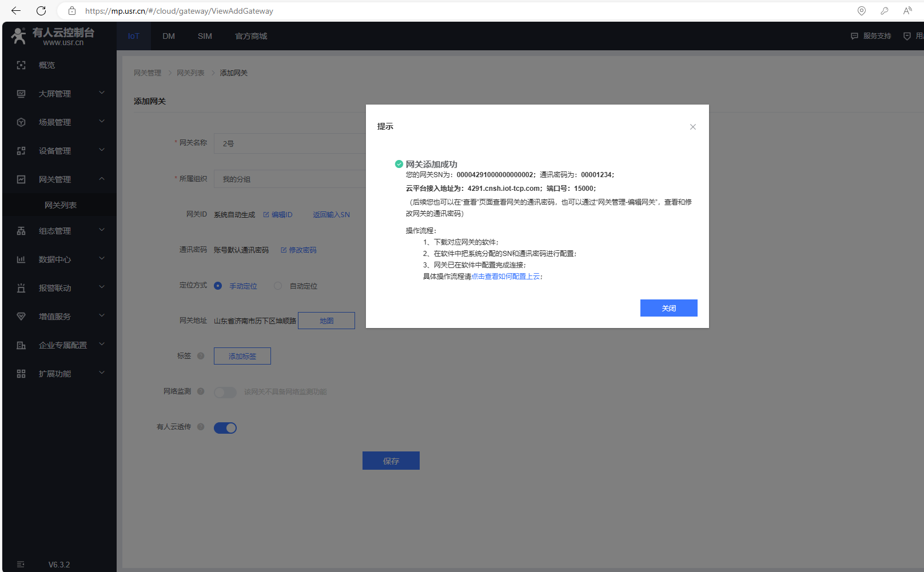Close the 提示 dialog with X
924x572 pixels.
point(692,127)
